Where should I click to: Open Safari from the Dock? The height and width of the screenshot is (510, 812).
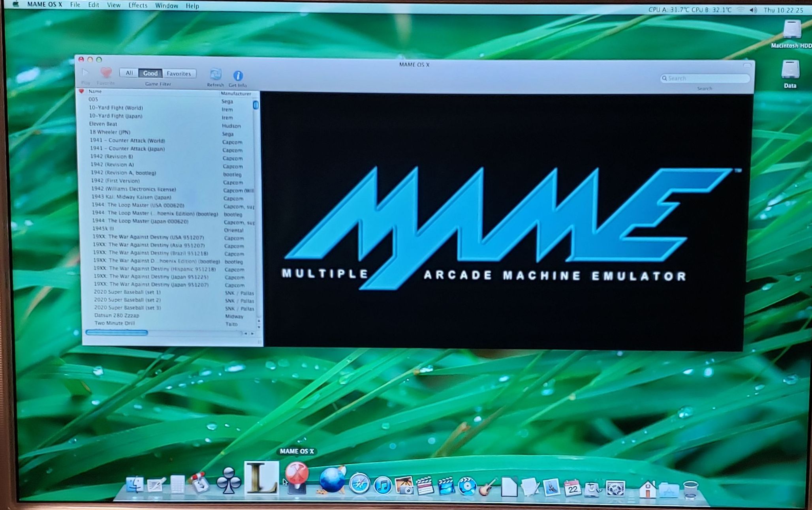click(359, 484)
